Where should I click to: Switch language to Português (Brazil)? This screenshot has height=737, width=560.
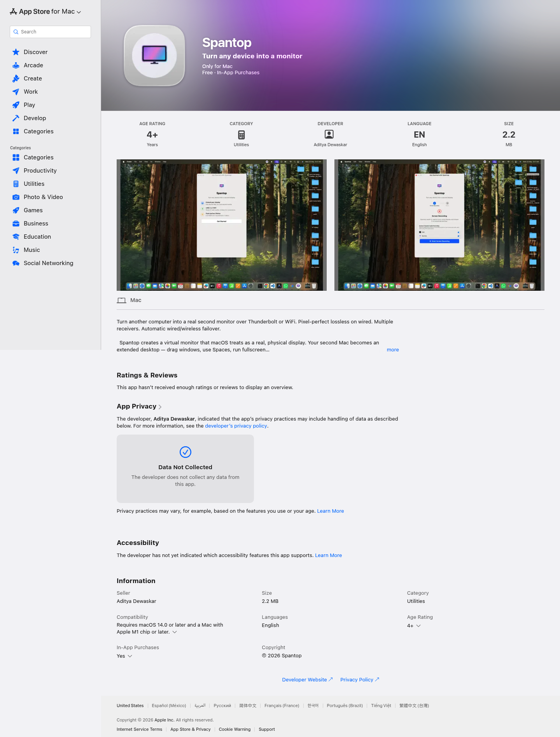345,706
